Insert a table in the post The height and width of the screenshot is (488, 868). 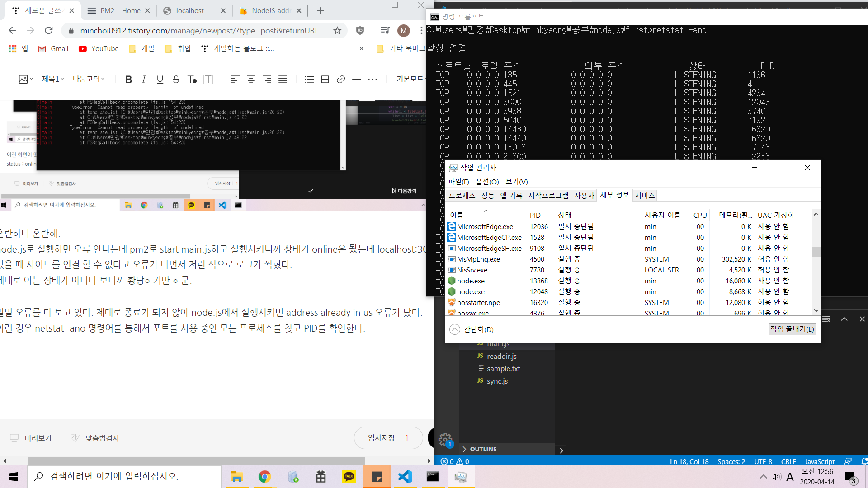(325, 80)
